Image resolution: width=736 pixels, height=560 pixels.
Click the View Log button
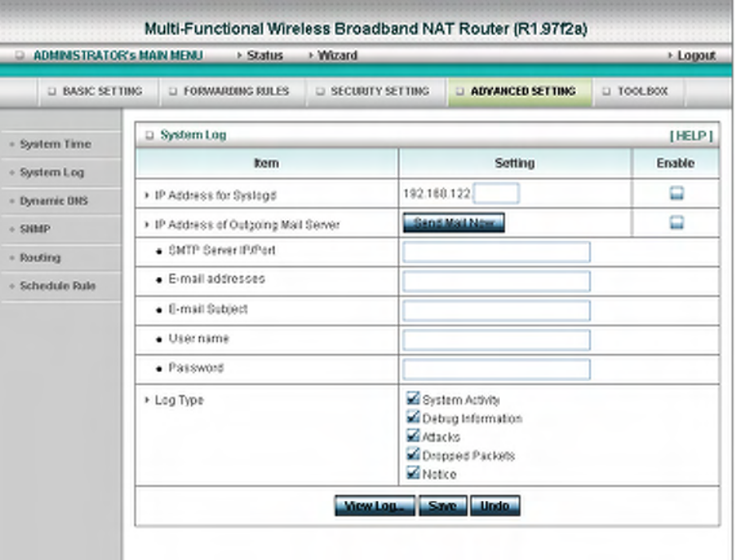374,506
